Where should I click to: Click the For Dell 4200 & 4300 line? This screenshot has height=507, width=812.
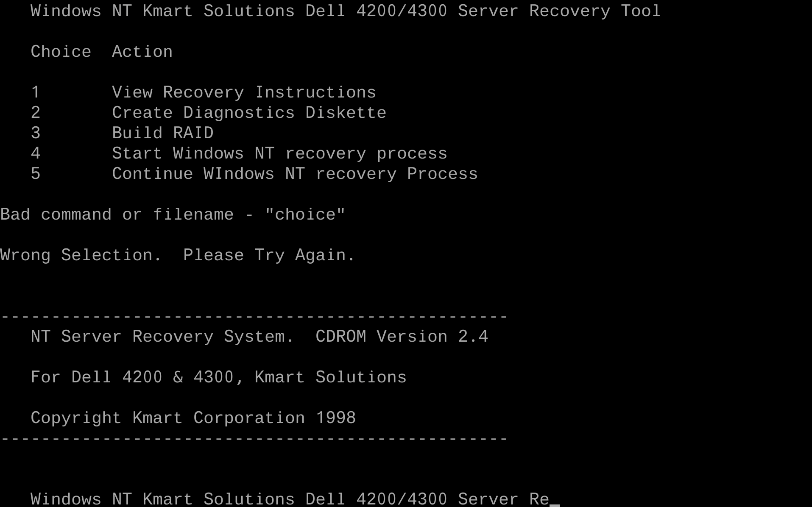218,377
